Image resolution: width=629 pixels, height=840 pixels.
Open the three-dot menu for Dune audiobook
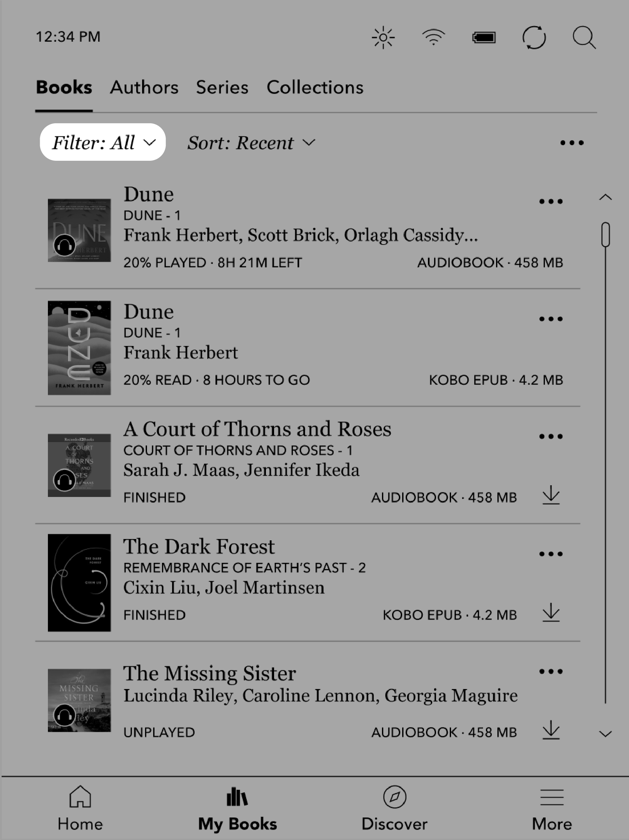[x=550, y=201]
